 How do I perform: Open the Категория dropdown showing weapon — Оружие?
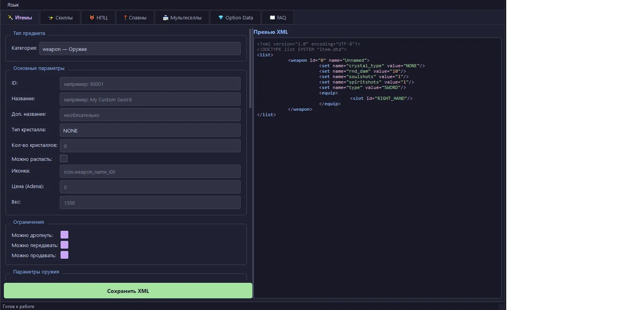tap(140, 49)
